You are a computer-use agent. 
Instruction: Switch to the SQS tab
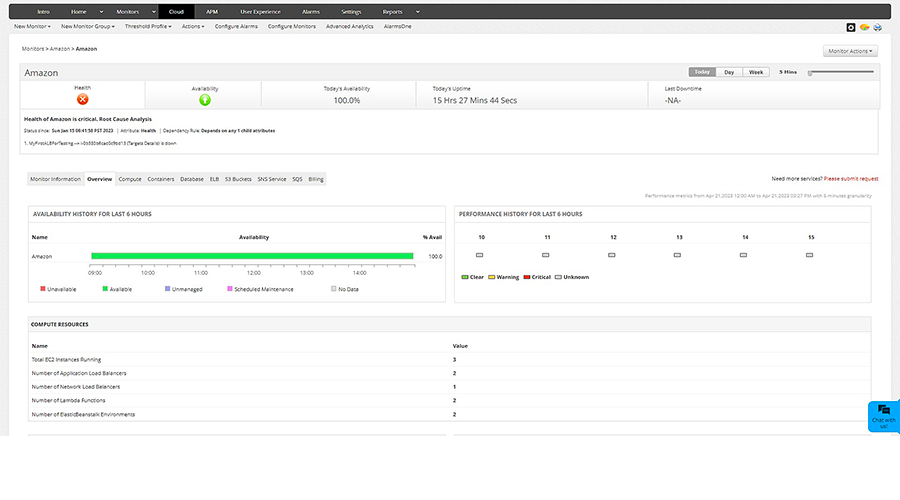(297, 179)
